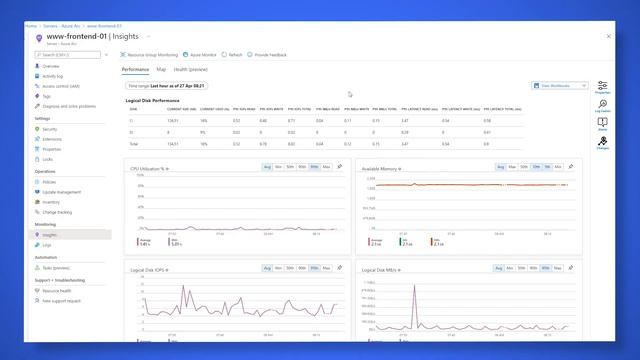Click Azure Monitor button
This screenshot has height=360, width=640.
pyautogui.click(x=200, y=55)
